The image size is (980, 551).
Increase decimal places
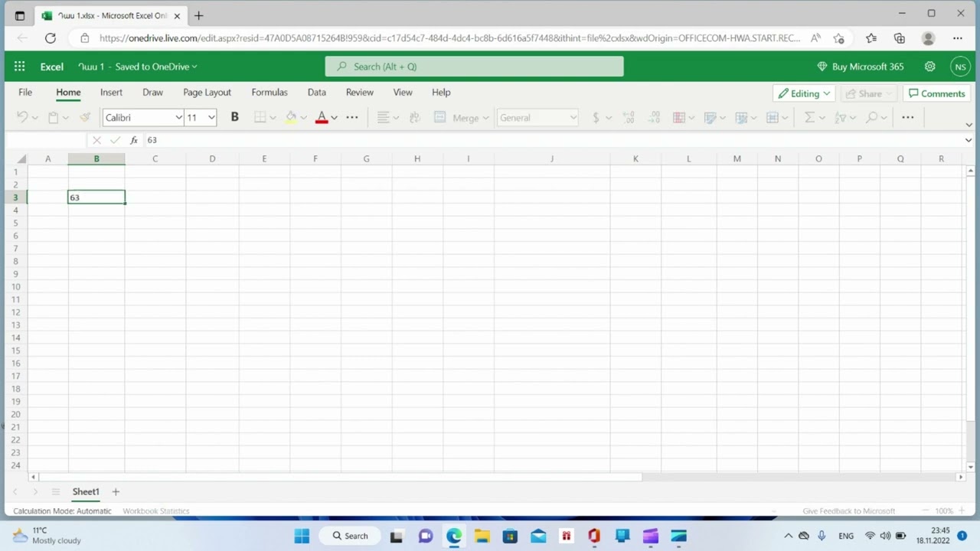tap(629, 117)
